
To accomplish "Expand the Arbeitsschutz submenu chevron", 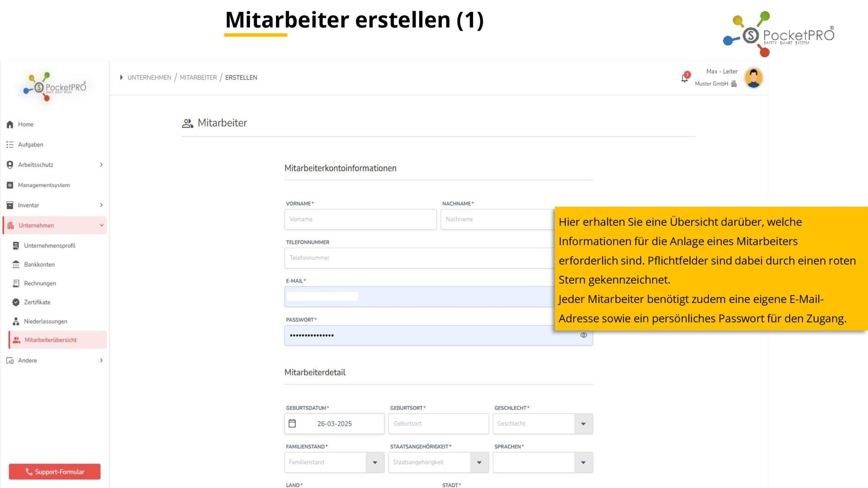I will point(101,165).
